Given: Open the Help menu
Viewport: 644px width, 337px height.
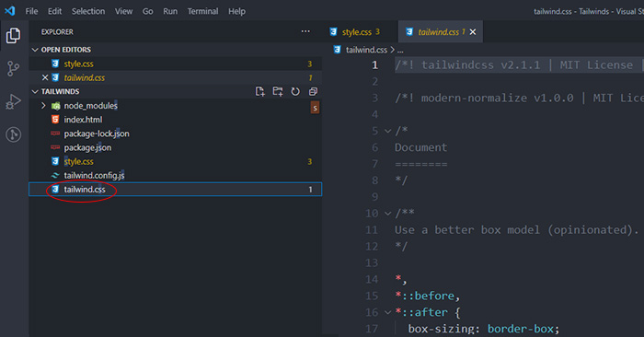Looking at the screenshot, I should pos(237,11).
